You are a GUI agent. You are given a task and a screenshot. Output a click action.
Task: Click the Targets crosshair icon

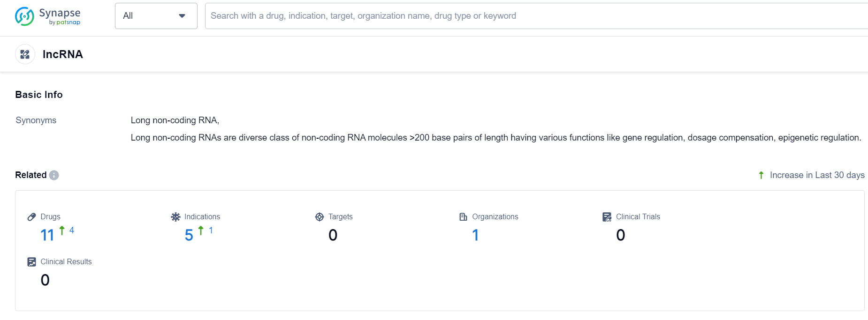pyautogui.click(x=320, y=217)
